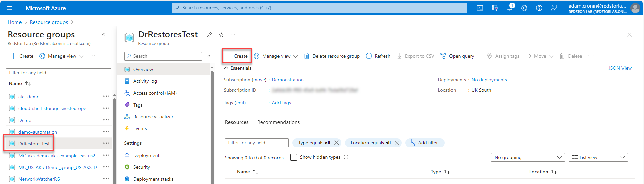Close the DrRestoresTest blade
Screen dimensions: 644x184
point(630,35)
